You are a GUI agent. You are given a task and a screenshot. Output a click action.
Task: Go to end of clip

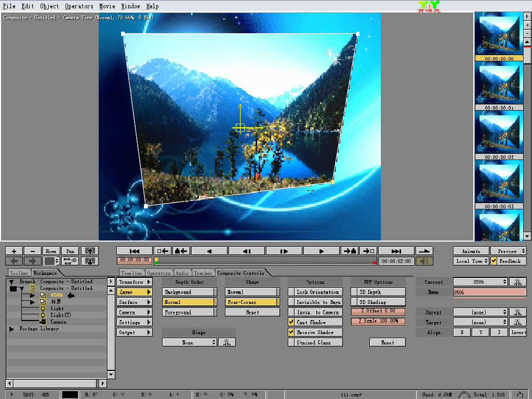(x=396, y=251)
